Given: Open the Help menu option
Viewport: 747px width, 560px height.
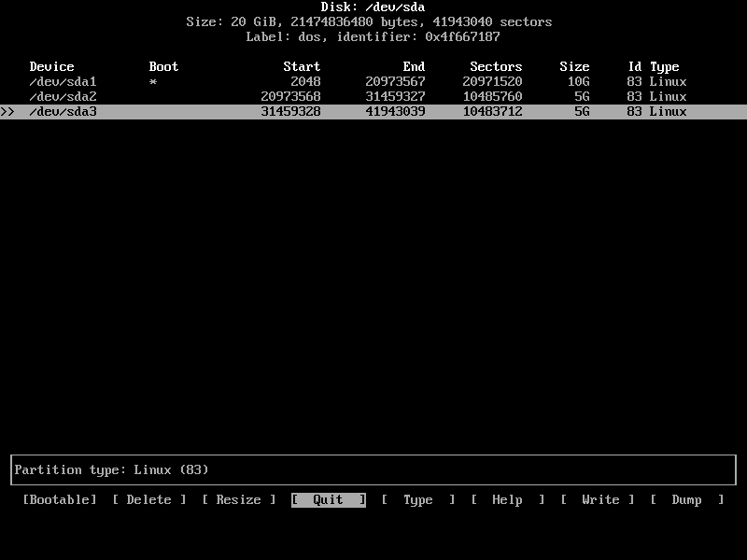Looking at the screenshot, I should click(x=507, y=499).
